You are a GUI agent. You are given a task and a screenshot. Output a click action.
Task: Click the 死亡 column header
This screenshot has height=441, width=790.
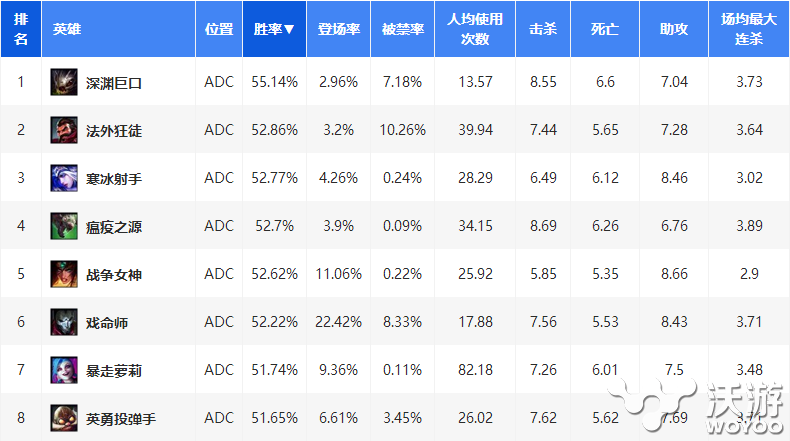(604, 30)
